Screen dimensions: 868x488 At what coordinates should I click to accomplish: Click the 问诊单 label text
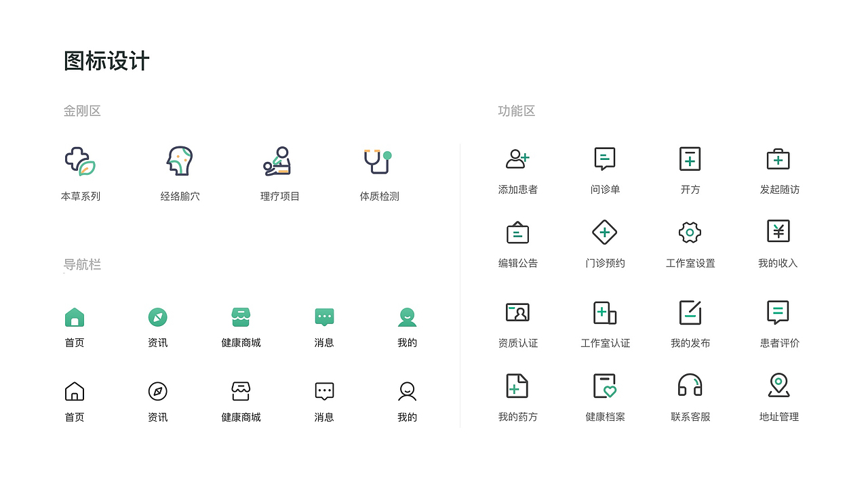point(605,190)
